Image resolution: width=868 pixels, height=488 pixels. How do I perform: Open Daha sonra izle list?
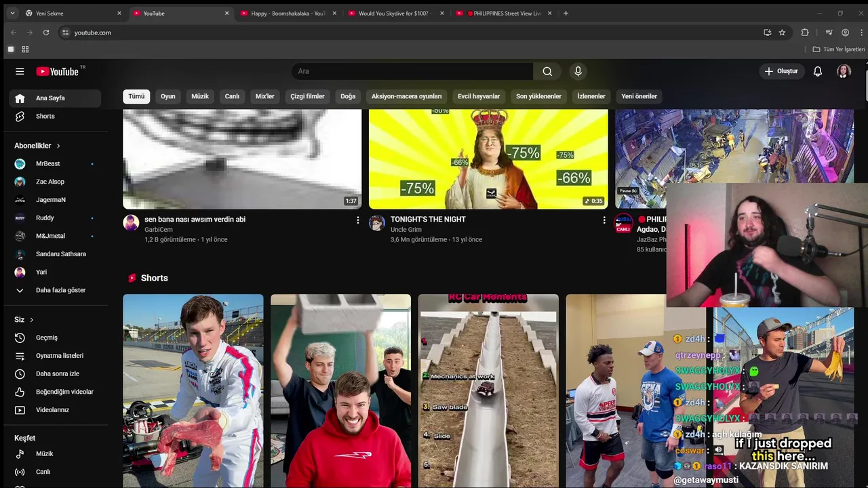[55, 373]
